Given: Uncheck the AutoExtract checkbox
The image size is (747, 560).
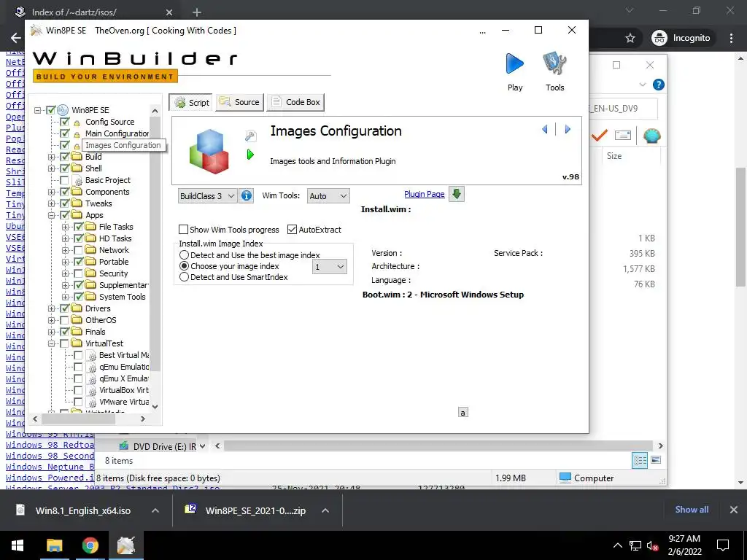Looking at the screenshot, I should point(292,230).
